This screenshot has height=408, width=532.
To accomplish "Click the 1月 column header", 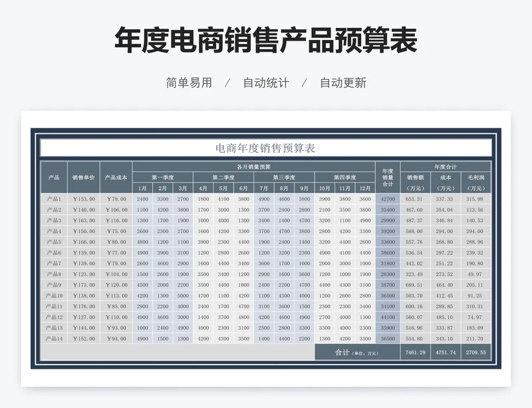I will point(142,188).
